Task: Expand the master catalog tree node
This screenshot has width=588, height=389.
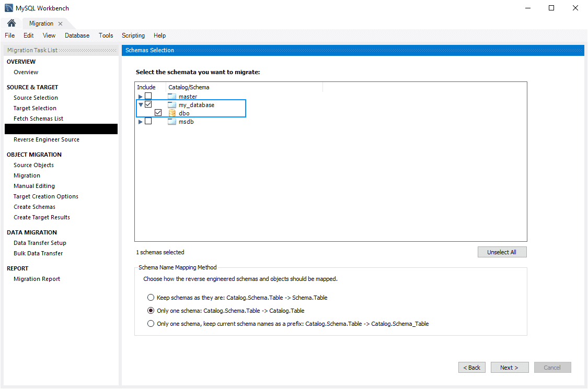Action: (x=140, y=97)
